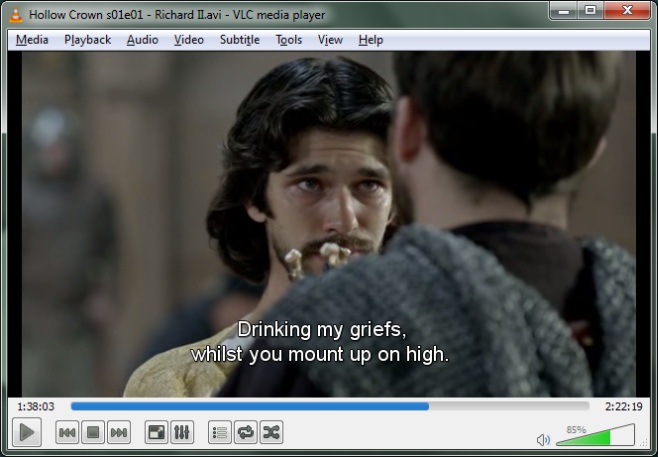Open the Help menu
The image size is (658, 457).
click(371, 40)
